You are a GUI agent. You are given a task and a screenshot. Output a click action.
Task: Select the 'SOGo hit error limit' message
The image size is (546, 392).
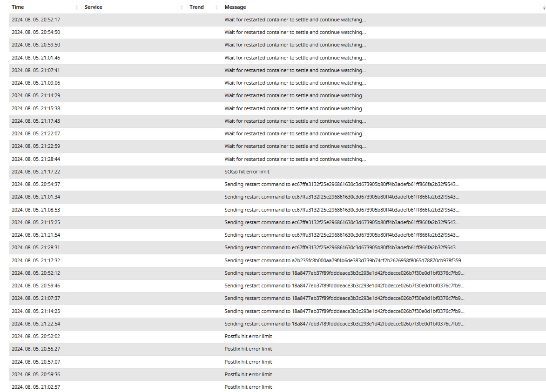(x=247, y=172)
